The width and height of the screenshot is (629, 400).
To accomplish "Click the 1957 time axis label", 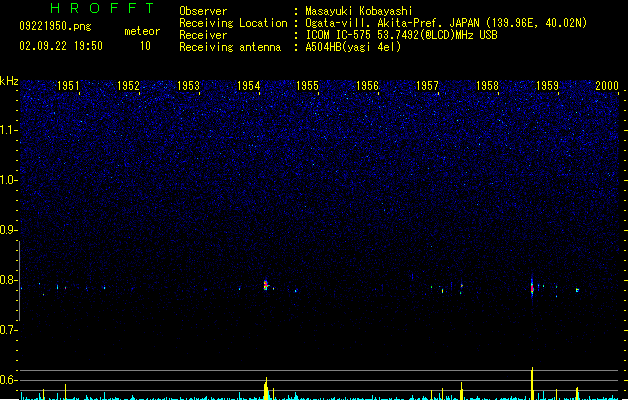I will tap(427, 85).
